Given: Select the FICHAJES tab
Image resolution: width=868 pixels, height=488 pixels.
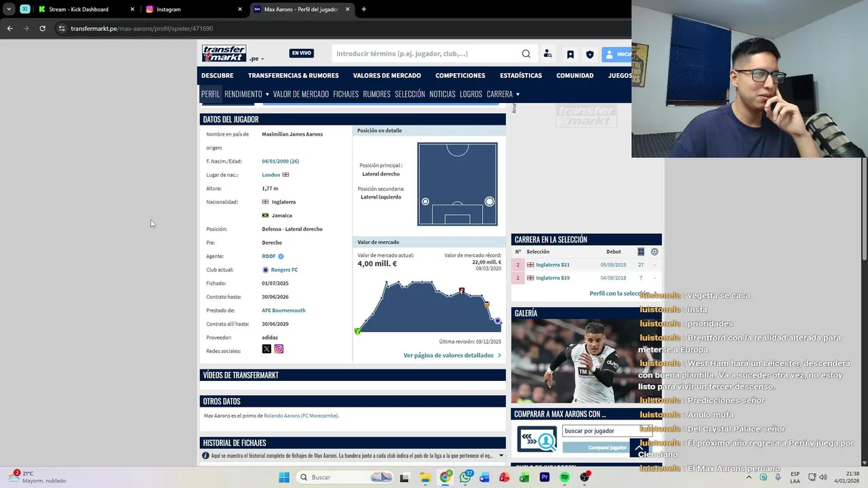Looking at the screenshot, I should [x=346, y=94].
